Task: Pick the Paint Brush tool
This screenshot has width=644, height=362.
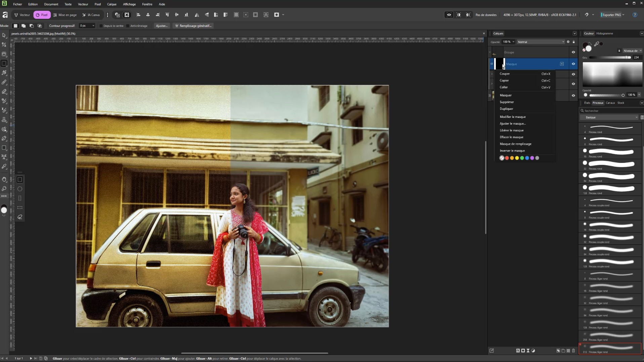Action: tap(4, 82)
